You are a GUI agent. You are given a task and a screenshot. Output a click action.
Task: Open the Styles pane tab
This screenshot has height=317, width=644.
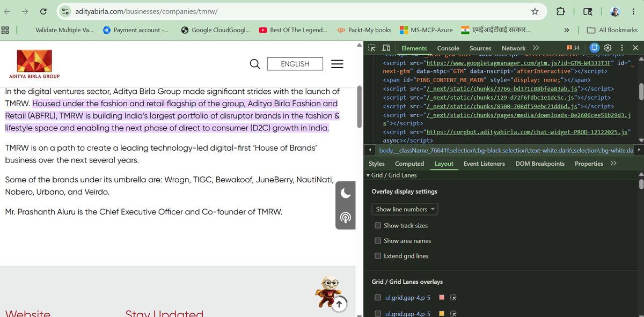coord(377,164)
